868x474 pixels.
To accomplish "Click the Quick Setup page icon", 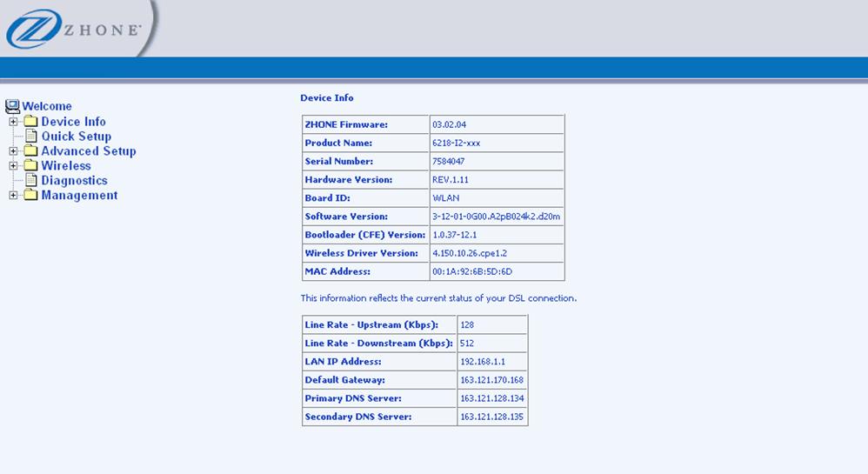I will (31, 137).
